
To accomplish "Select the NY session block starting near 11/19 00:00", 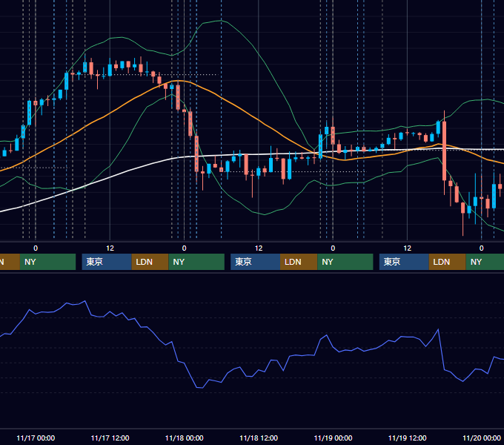I will [x=345, y=262].
